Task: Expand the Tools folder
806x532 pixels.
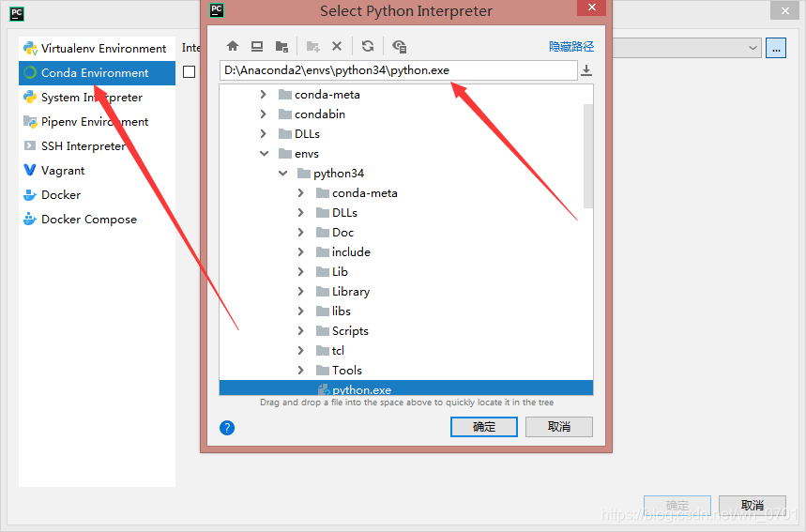Action: (300, 370)
